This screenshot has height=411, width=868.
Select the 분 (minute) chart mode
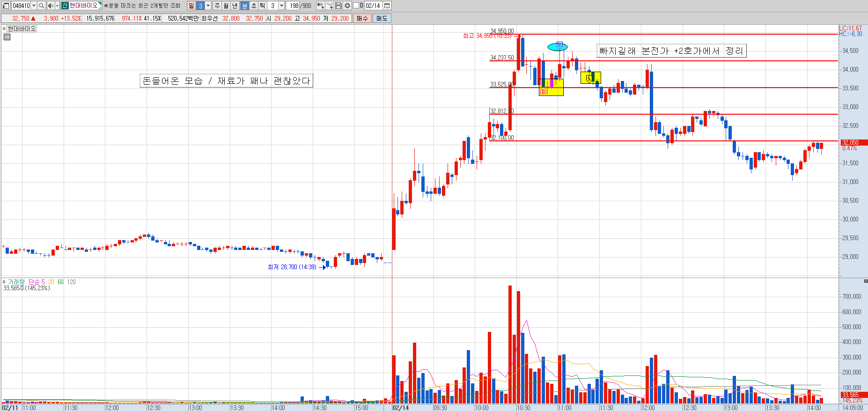coord(244,6)
